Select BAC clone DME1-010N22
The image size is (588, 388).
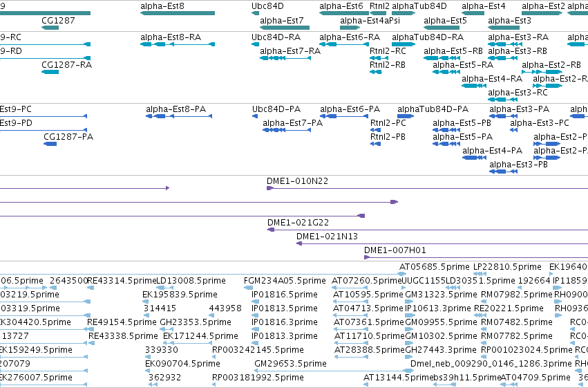pyautogui.click(x=427, y=188)
